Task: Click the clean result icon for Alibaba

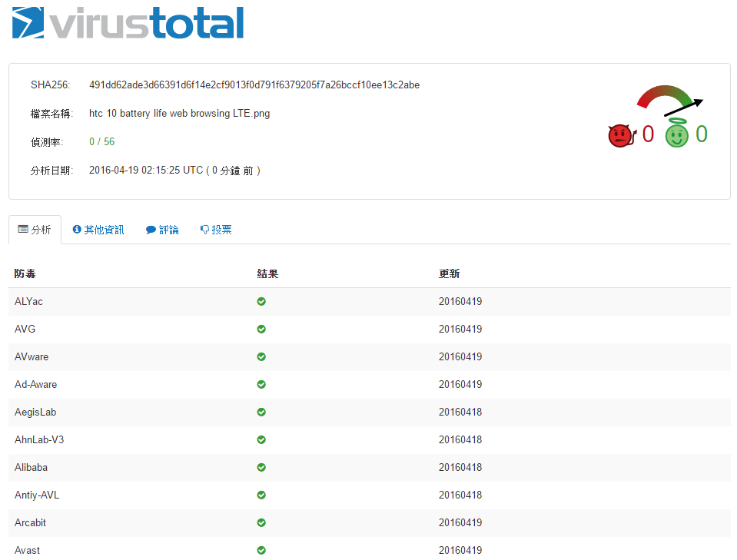Action: point(261,468)
